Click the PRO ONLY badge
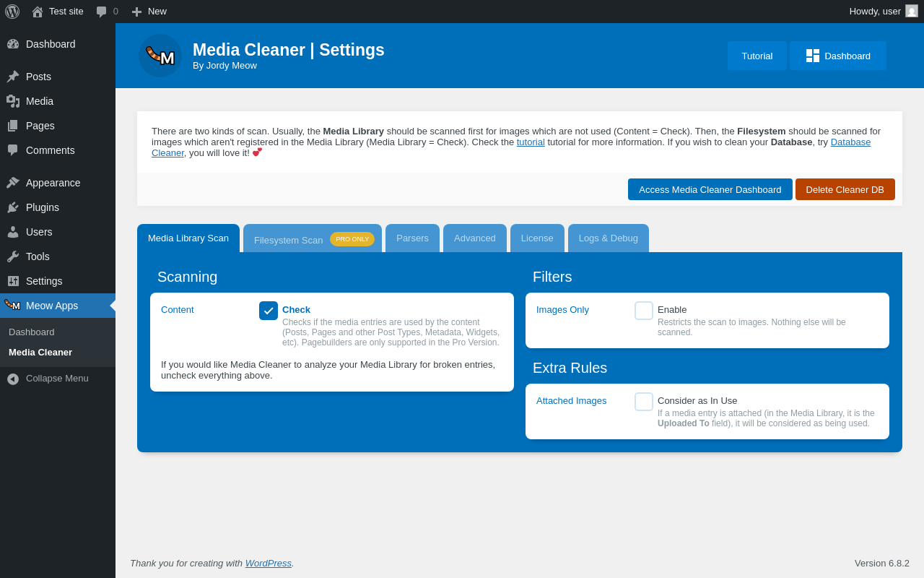Viewport: 924px width, 578px height. point(352,239)
